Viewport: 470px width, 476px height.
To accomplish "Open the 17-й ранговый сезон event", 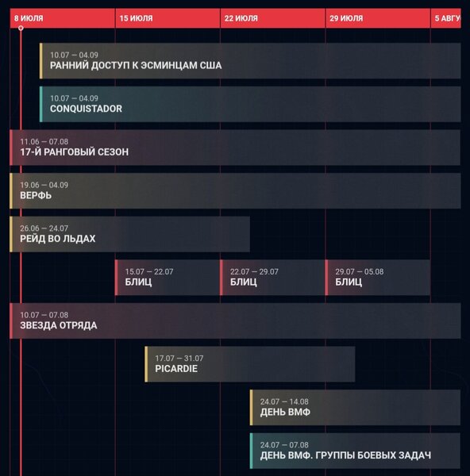I will click(235, 148).
